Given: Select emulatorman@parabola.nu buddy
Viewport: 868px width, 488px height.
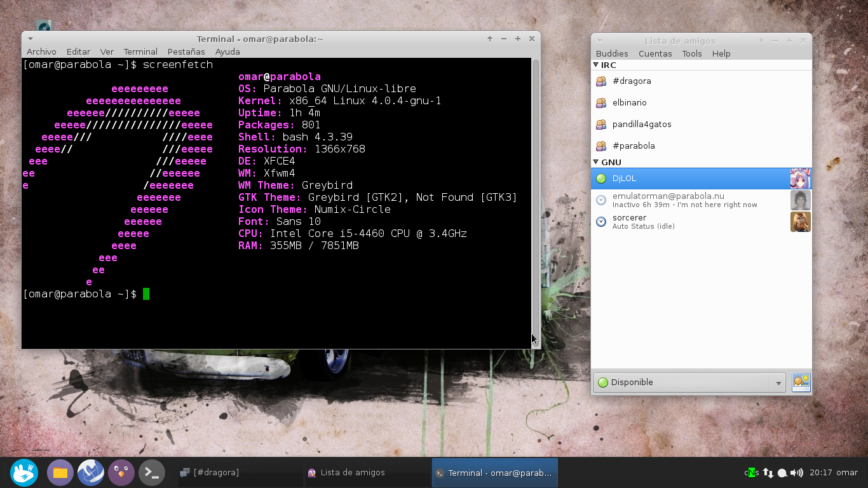Looking at the screenshot, I should click(702, 200).
